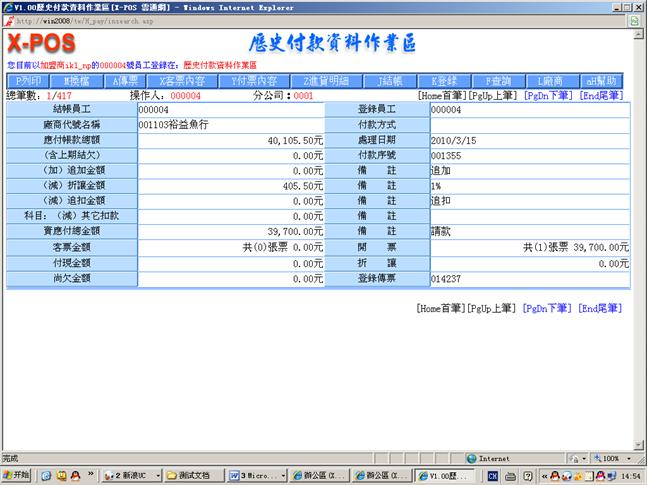Open A傳票 voucher from the toolbar
This screenshot has width=647, height=485.
tap(126, 81)
